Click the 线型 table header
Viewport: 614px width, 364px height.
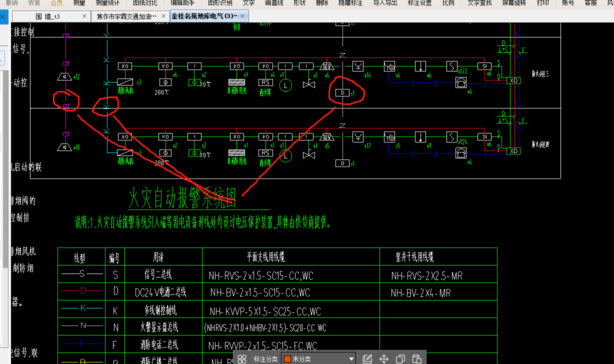click(79, 258)
